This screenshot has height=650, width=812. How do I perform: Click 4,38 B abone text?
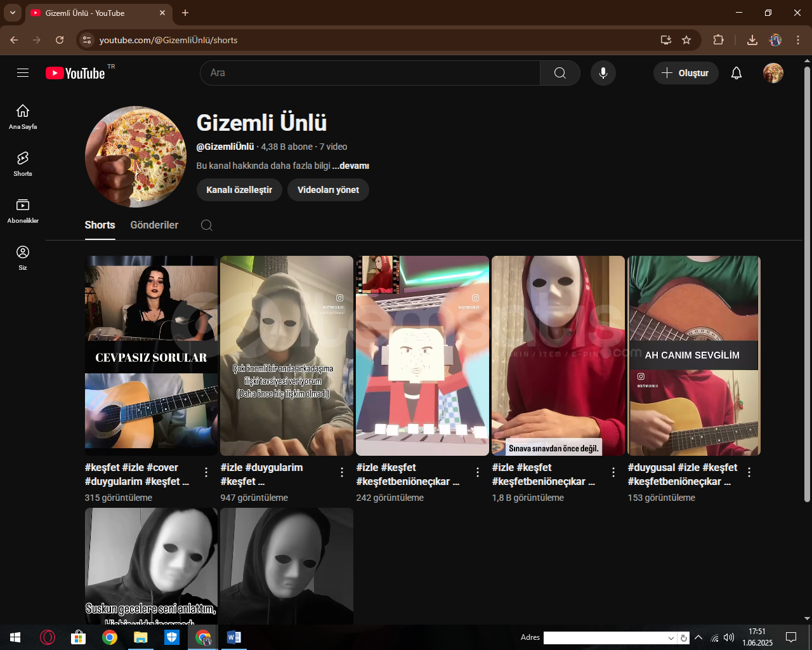[x=287, y=147]
